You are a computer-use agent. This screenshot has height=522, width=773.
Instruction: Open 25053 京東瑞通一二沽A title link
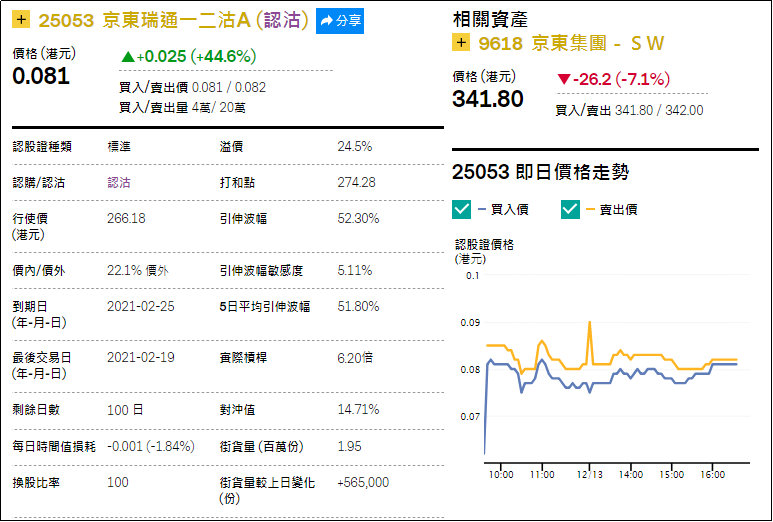tap(174, 20)
